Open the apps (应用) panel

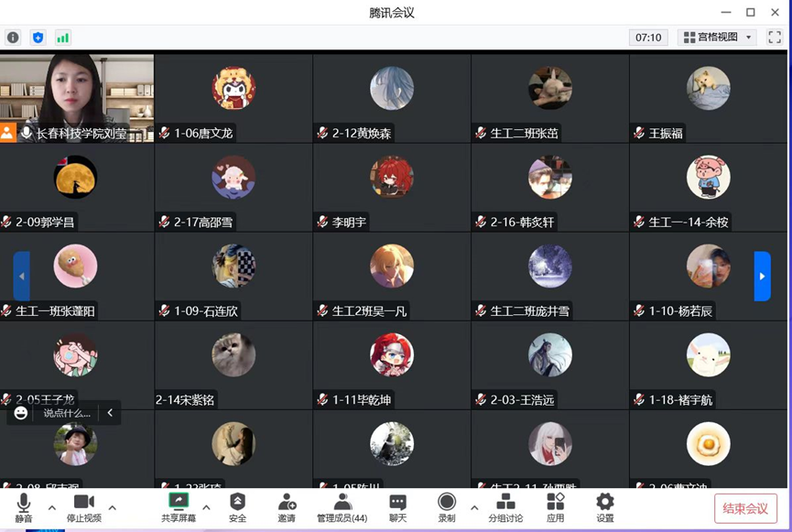555,507
